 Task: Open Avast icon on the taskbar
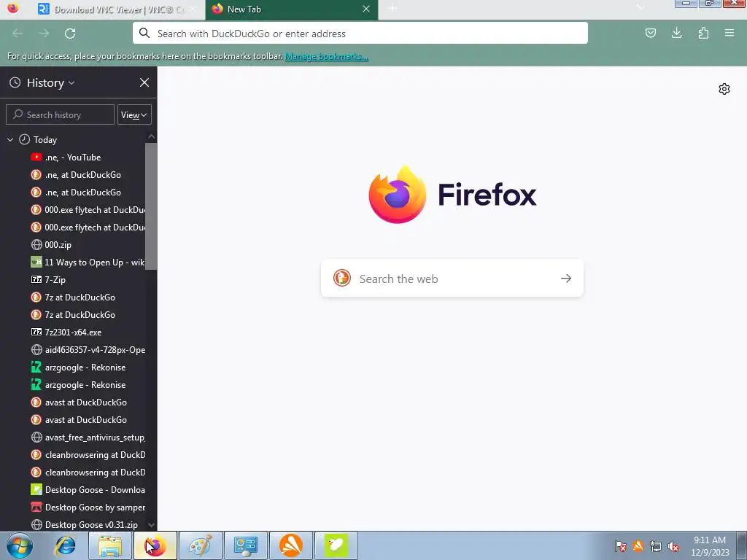pos(291,545)
